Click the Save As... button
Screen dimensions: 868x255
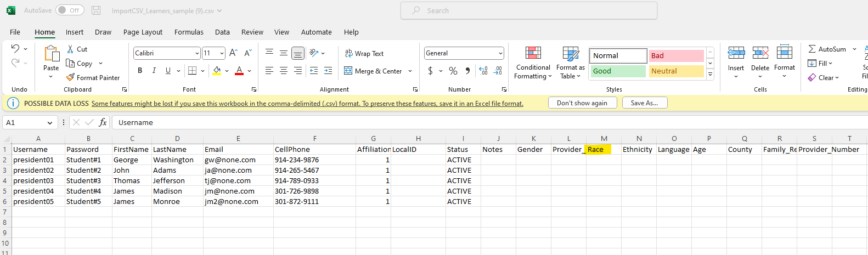[x=644, y=103]
